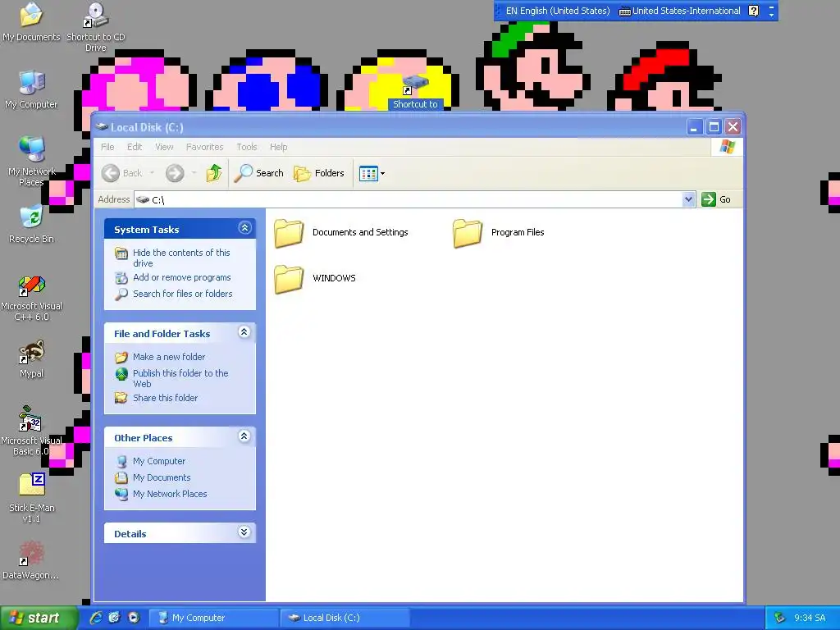The image size is (840, 630).
Task: Open Forward history dropdown arrow
Action: pos(194,173)
